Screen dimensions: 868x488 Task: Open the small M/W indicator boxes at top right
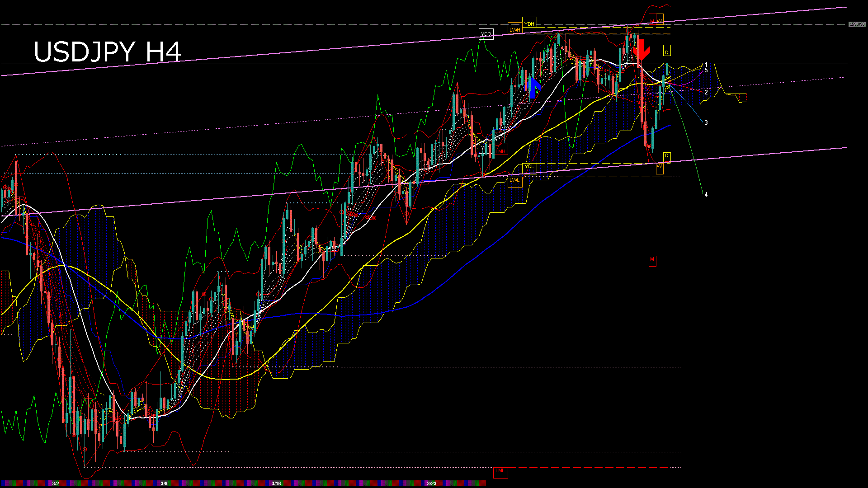pos(656,20)
